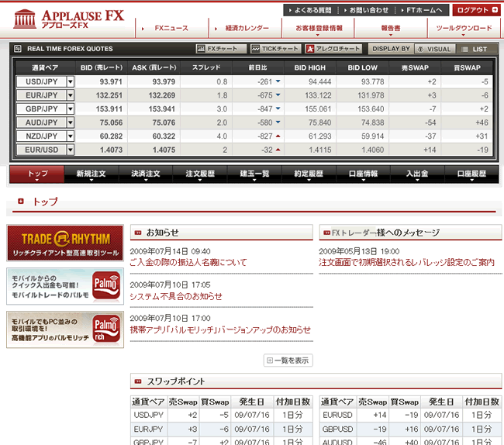The width and height of the screenshot is (504, 445).
Task: Click the 一覧を表示 button
Action: (x=288, y=360)
